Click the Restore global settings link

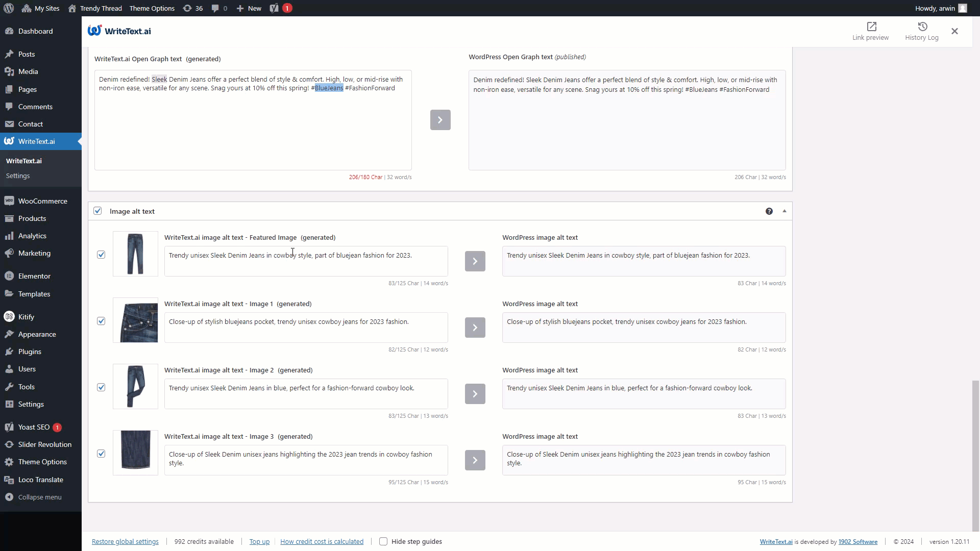125,541
